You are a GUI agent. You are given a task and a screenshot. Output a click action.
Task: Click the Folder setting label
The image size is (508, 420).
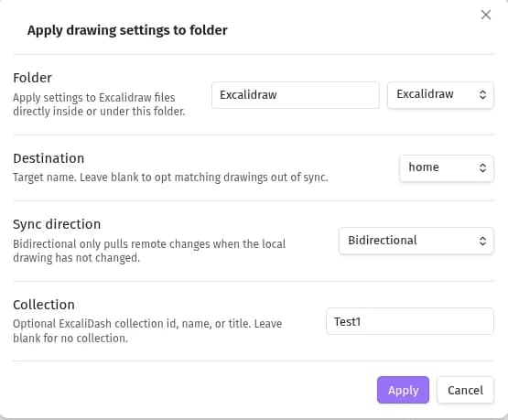click(32, 78)
